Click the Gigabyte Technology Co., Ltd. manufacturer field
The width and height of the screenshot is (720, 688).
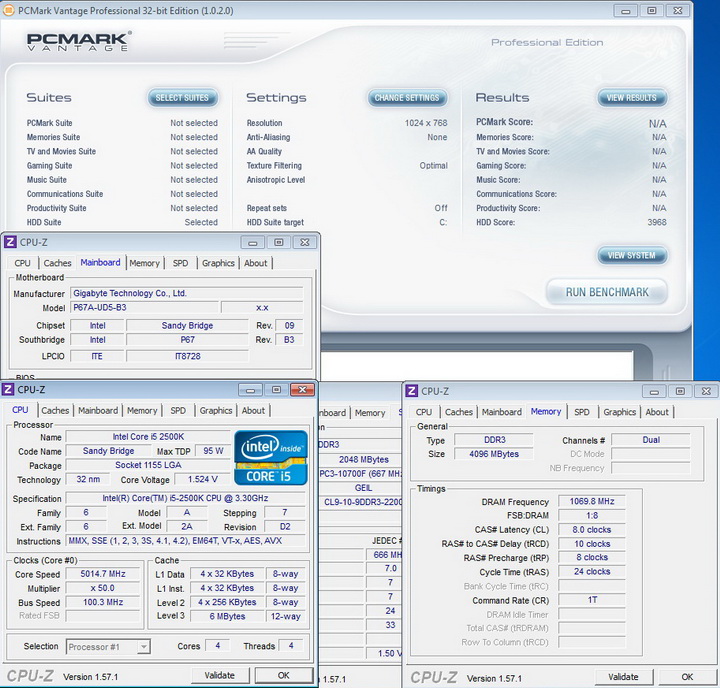pyautogui.click(x=187, y=293)
